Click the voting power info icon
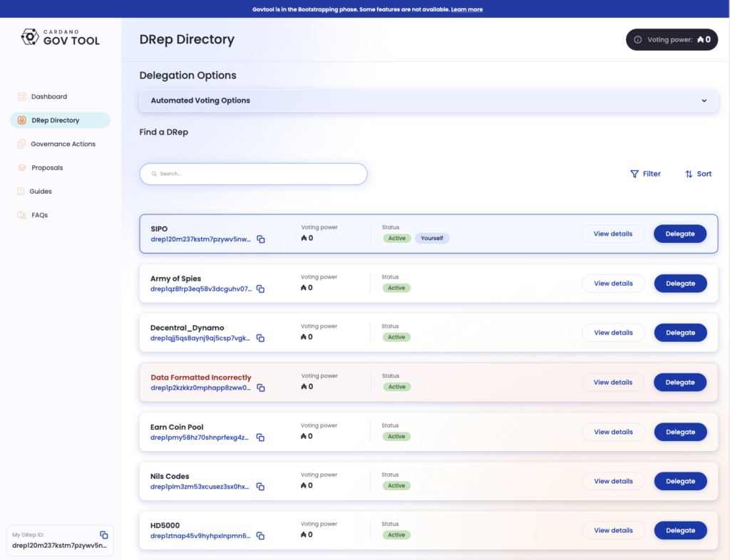 [638, 40]
